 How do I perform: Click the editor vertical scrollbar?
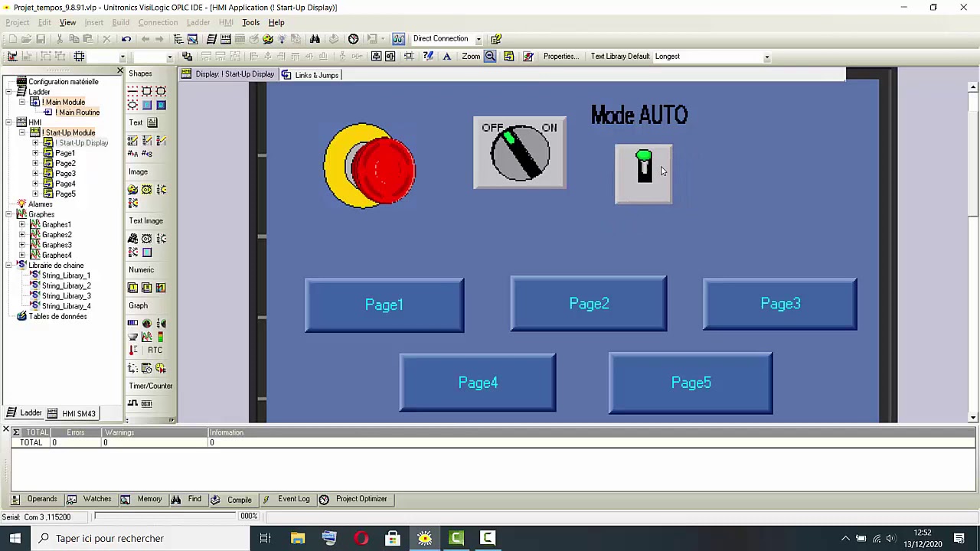coord(973,251)
